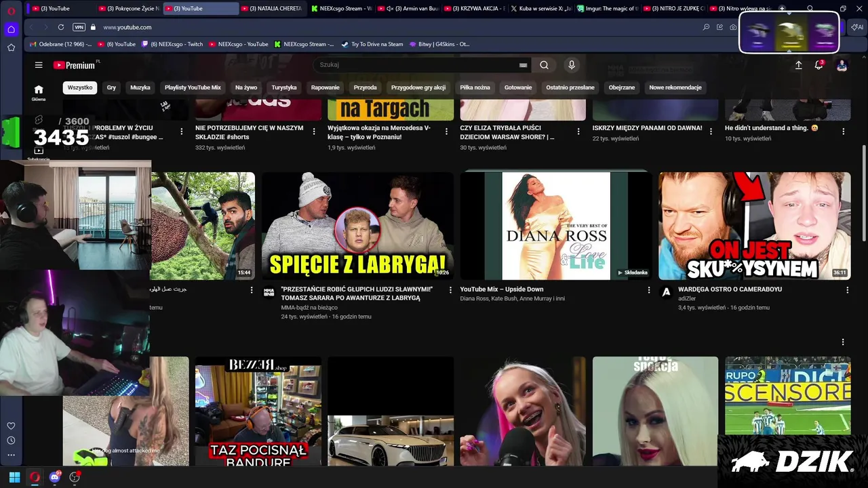Select the Muzyka filter chip
The height and width of the screenshot is (488, 868).
(x=140, y=87)
